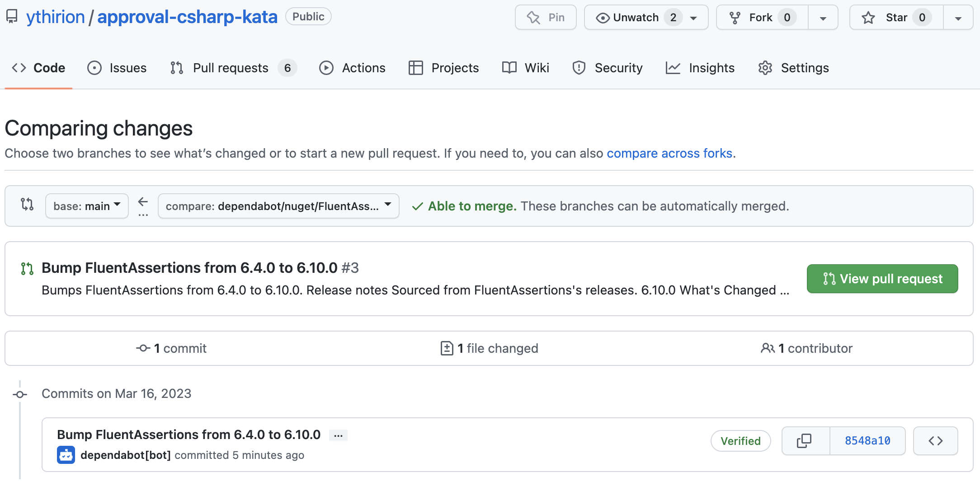
Task: Expand the commit description ellipsis
Action: (x=338, y=435)
